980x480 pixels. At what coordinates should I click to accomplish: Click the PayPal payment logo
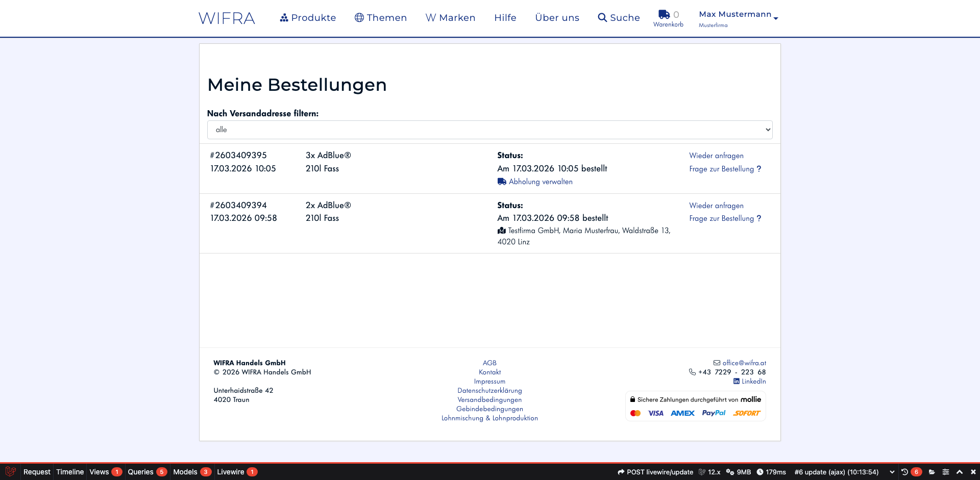714,413
